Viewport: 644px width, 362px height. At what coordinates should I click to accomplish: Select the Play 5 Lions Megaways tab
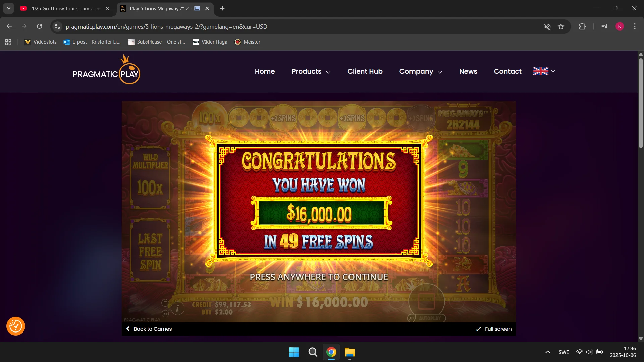(x=159, y=9)
